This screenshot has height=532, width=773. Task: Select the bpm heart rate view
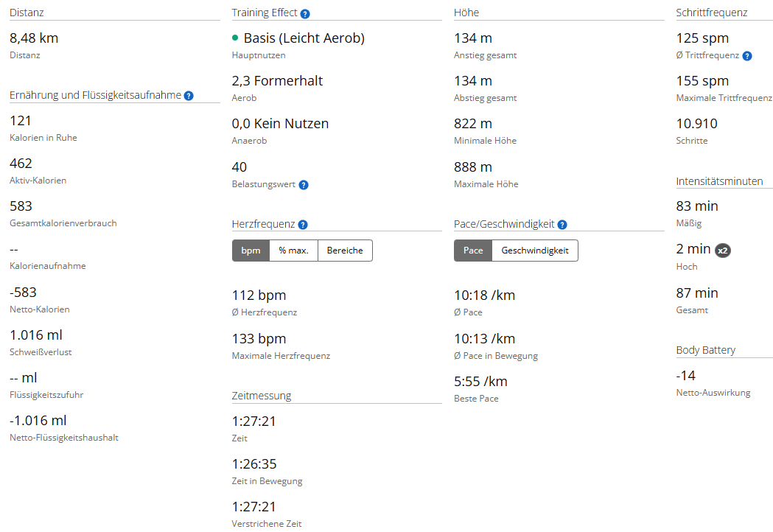251,251
